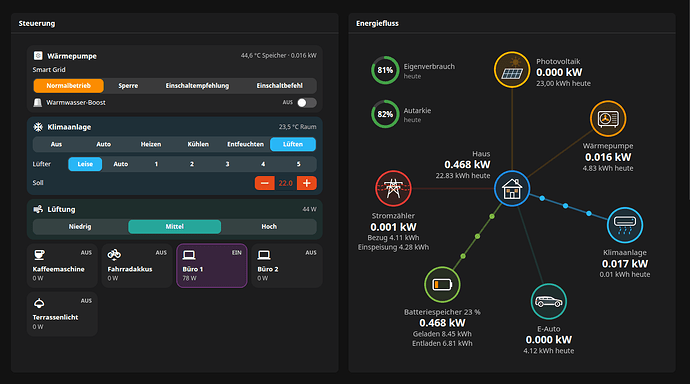690x384 pixels.
Task: Select the Wärmepumpe node in Energiefluss
Action: (x=608, y=119)
